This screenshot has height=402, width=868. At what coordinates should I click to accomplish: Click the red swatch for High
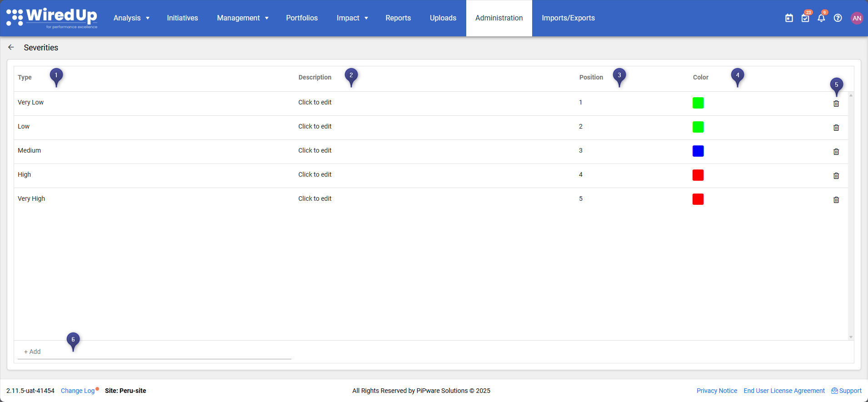(698, 175)
